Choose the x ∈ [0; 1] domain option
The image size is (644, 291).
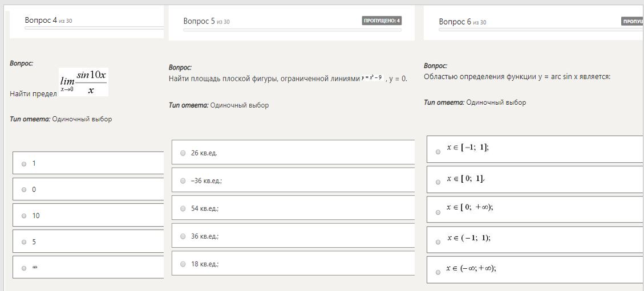[438, 182]
